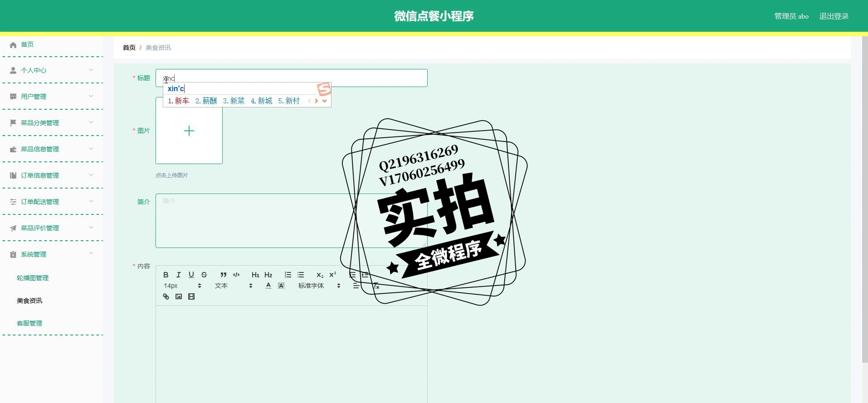This screenshot has height=403, width=868.
Task: Open 客服管理 submenu item
Action: pos(29,323)
